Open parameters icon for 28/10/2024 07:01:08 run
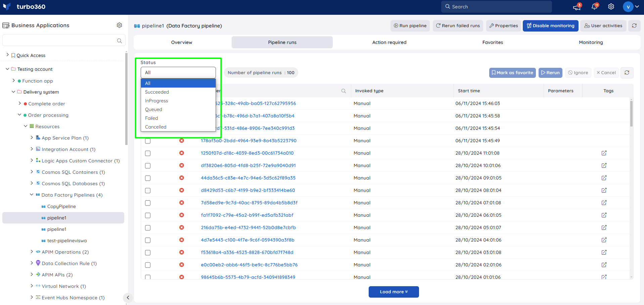This screenshot has height=305, width=644. [604, 203]
